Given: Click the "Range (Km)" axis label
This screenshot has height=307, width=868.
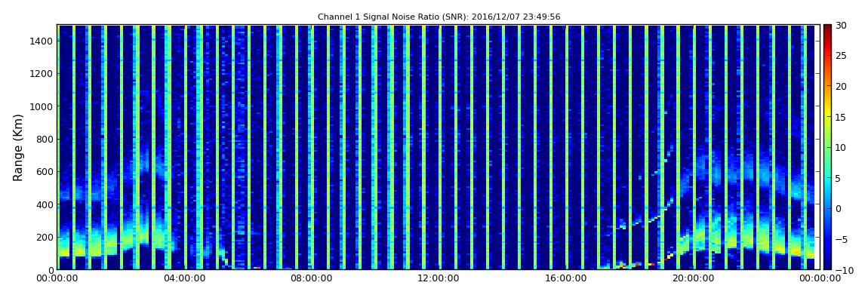Looking at the screenshot, I should 17,148.
